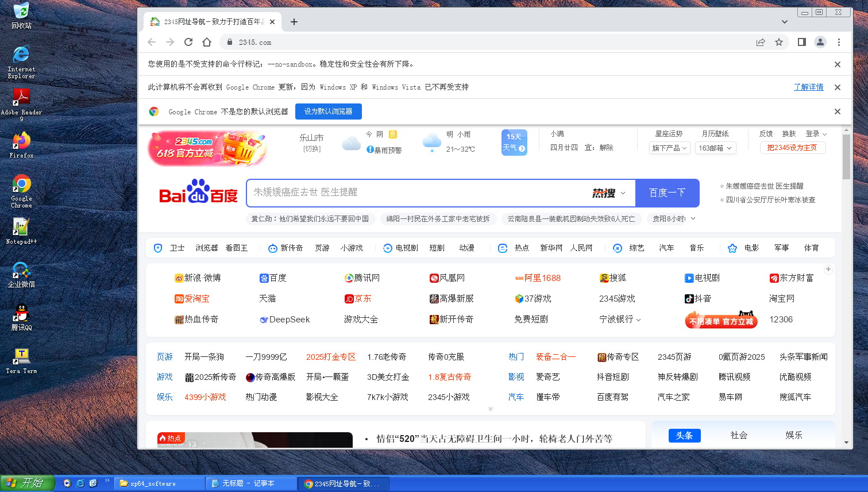Image resolution: width=868 pixels, height=492 pixels.
Task: Open the Recycle Bin desktop icon
Action: pos(21,16)
